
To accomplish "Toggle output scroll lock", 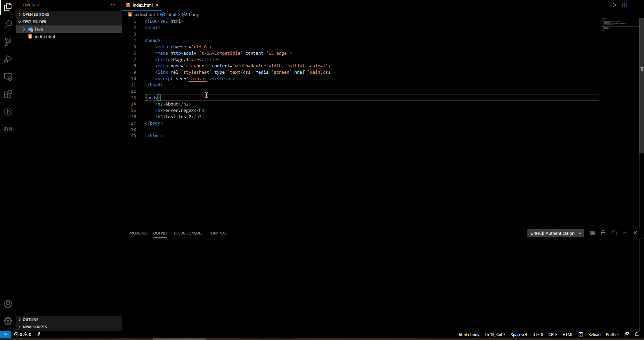I will 603,233.
